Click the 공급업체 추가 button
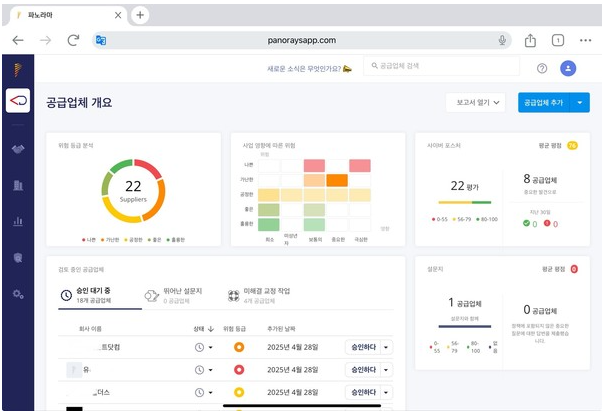This screenshot has width=607, height=417. pyautogui.click(x=543, y=102)
